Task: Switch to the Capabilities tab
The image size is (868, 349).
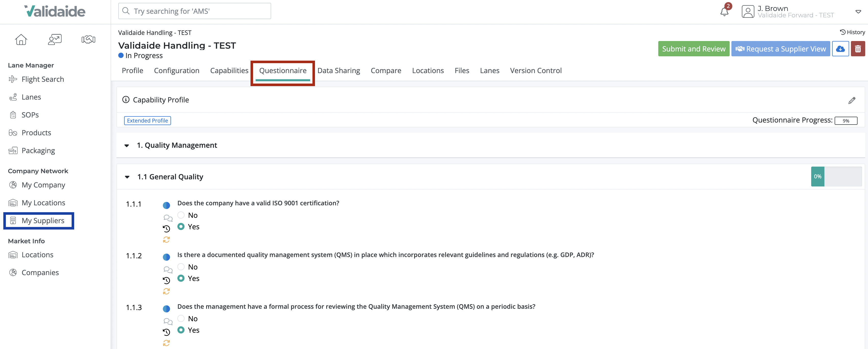Action: pos(229,70)
